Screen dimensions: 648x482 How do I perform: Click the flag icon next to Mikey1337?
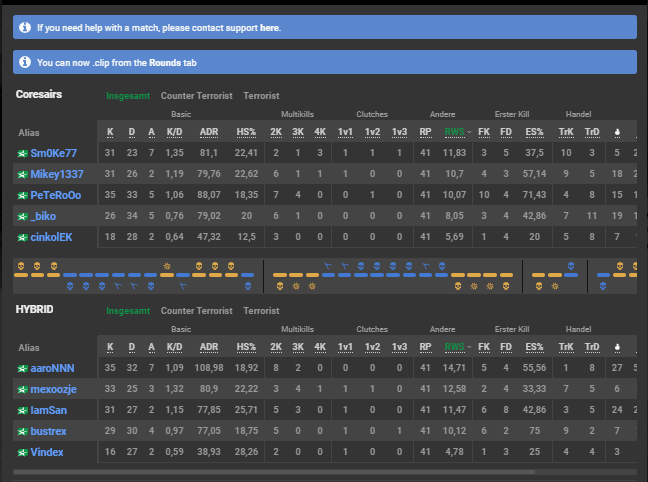[22, 175]
